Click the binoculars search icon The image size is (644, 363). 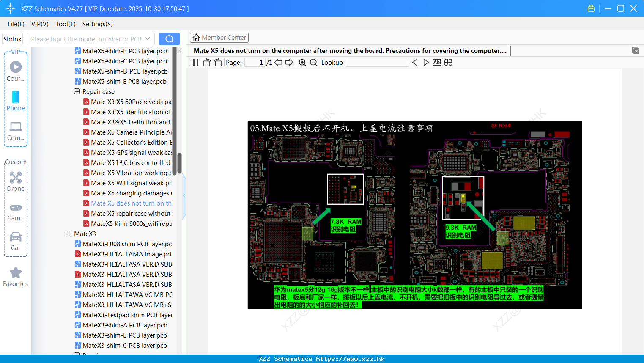coord(448,62)
